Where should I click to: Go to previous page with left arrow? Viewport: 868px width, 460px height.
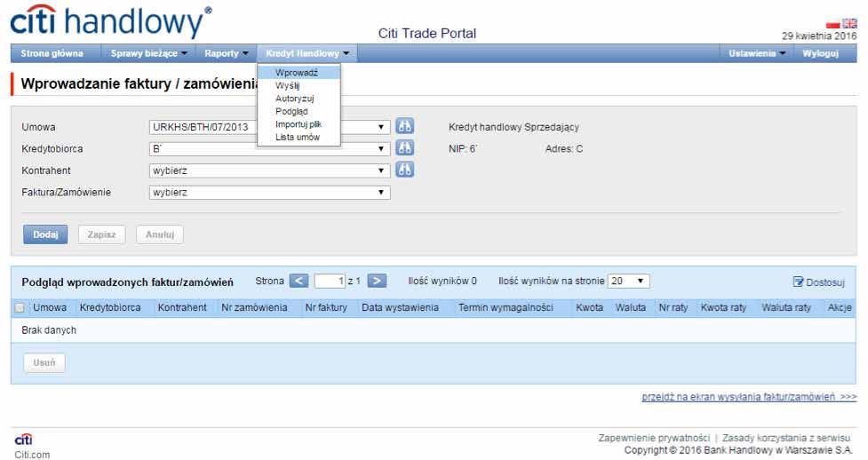click(x=299, y=281)
